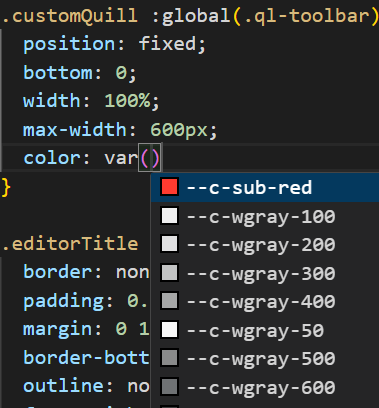Click the 'margin' property line

point(86,329)
